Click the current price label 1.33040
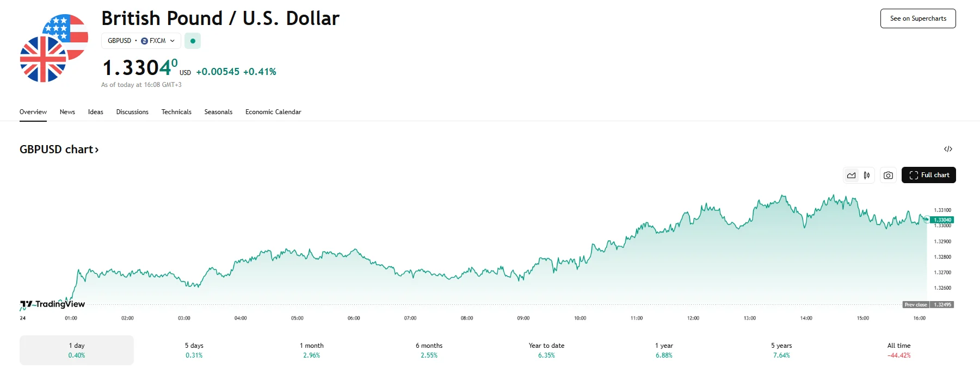The width and height of the screenshot is (980, 369). pos(942,220)
